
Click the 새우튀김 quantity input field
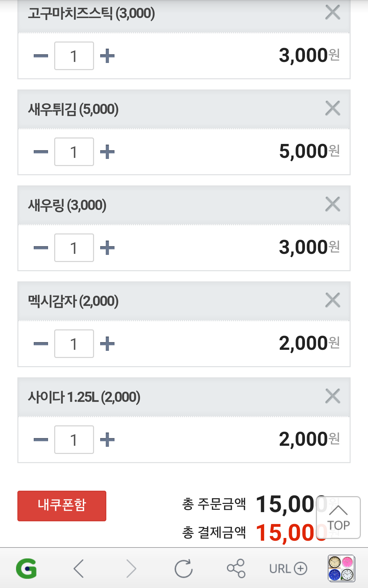tap(74, 152)
